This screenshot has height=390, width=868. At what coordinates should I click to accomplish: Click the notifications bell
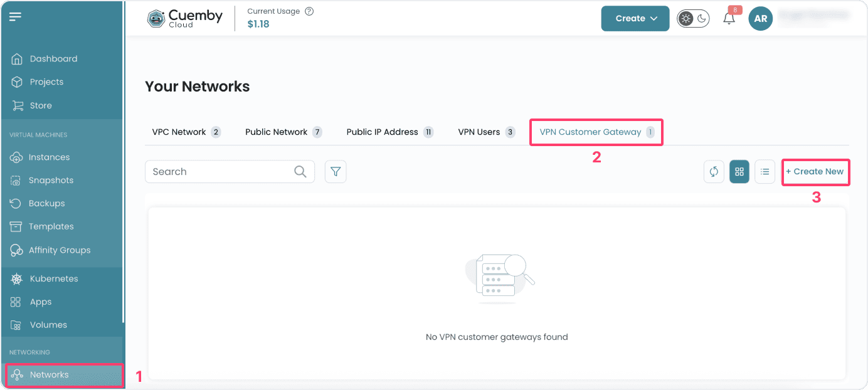point(729,18)
